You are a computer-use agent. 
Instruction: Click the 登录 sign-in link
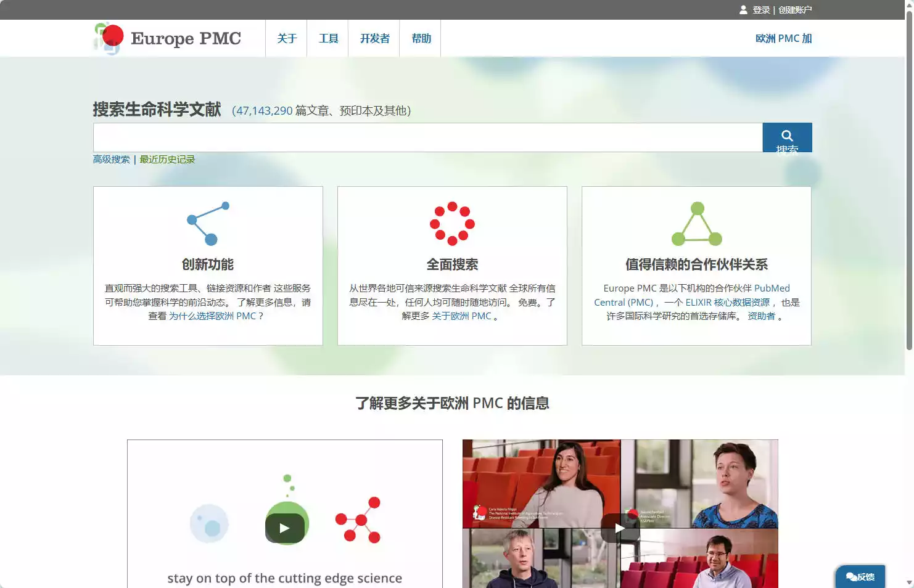pyautogui.click(x=761, y=10)
